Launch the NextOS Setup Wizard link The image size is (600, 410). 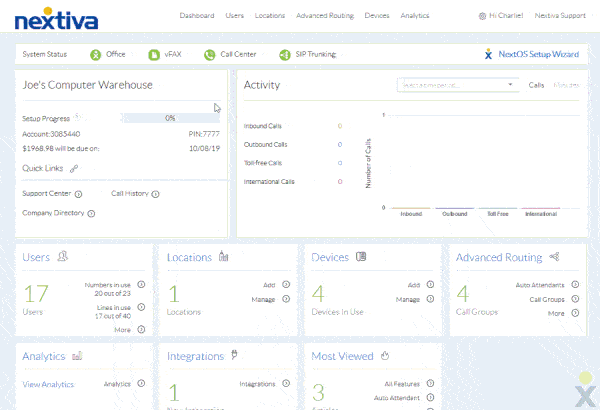(x=538, y=54)
